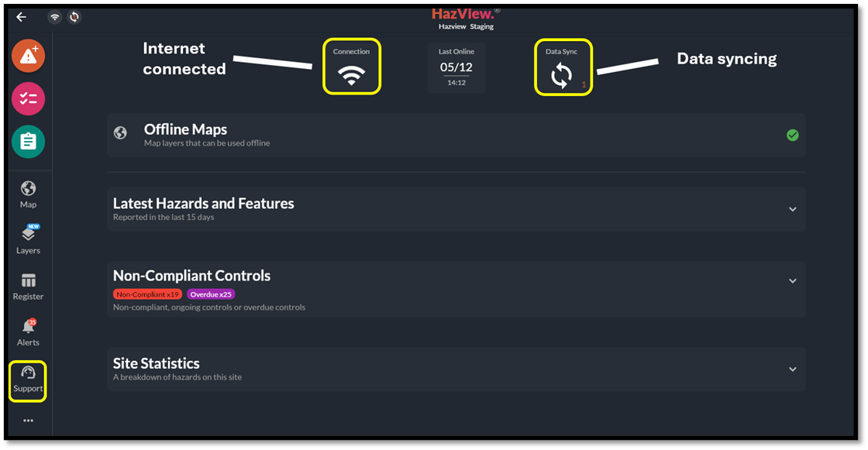This screenshot has height=450, width=868.
Task: Open Layers in the sidebar
Action: (28, 240)
